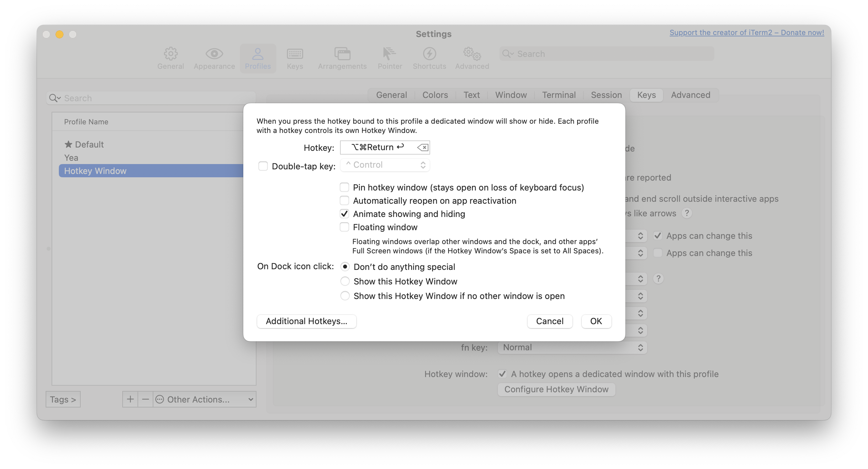Confirm the dialog with OK

pos(596,321)
